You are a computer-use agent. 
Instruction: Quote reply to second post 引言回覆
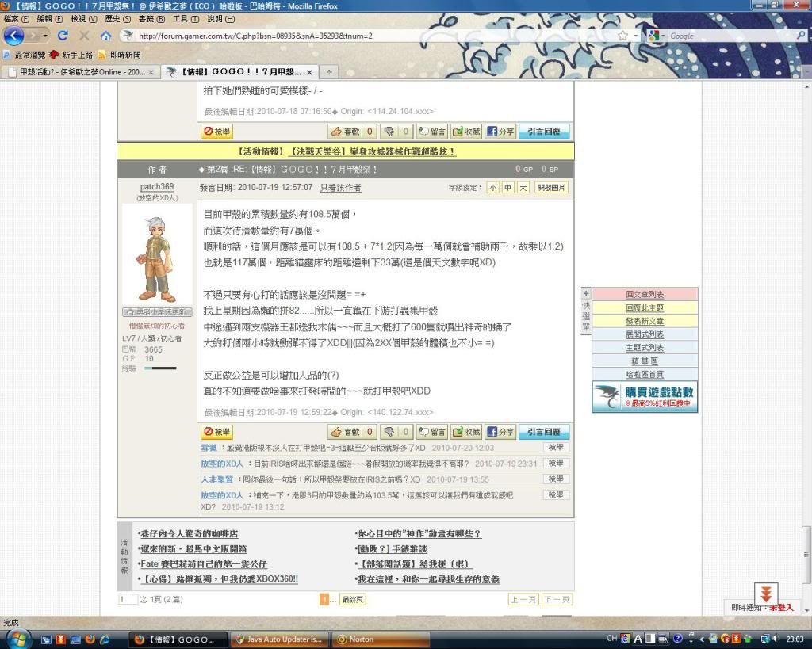pyautogui.click(x=544, y=432)
